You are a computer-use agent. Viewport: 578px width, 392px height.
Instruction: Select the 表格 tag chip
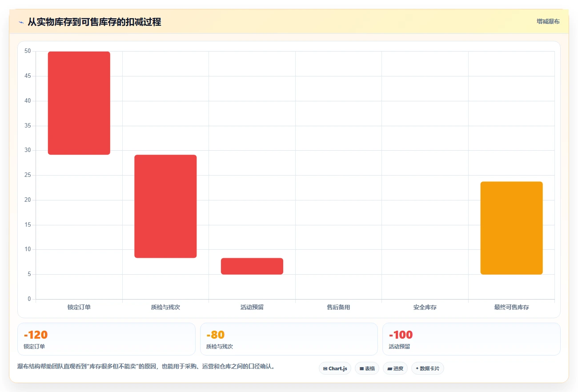tap(367, 368)
